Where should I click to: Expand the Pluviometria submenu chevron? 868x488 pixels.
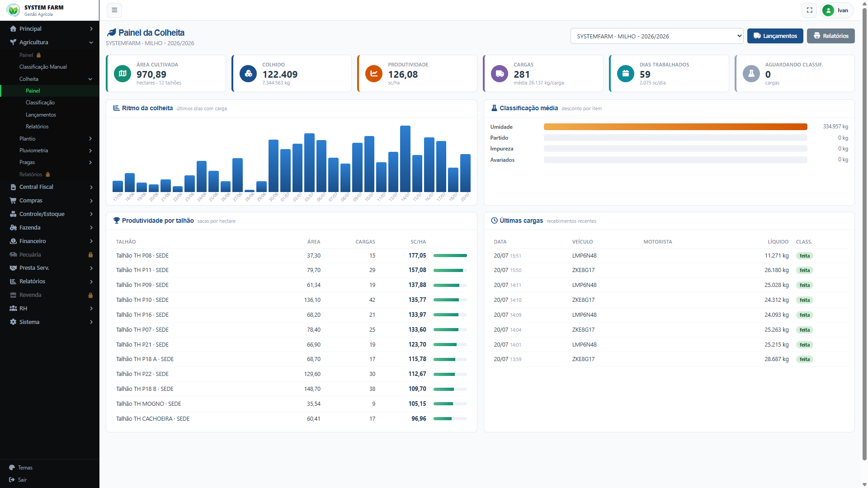tap(90, 151)
